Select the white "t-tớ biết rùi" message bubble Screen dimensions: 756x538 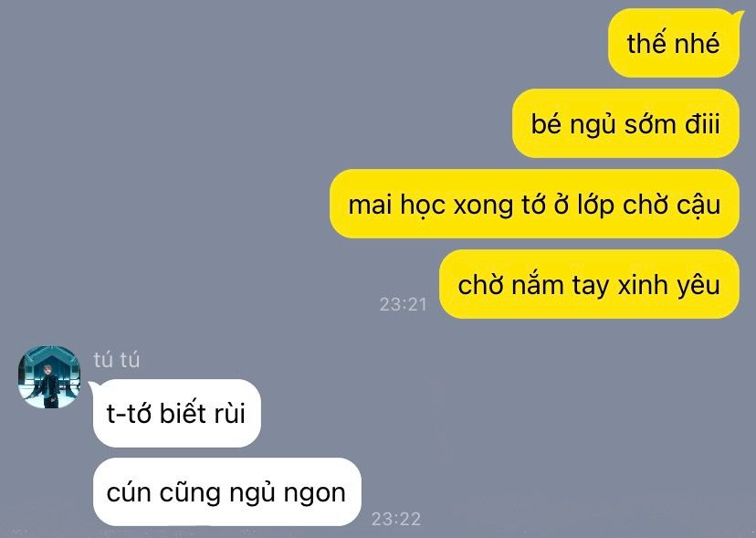177,414
